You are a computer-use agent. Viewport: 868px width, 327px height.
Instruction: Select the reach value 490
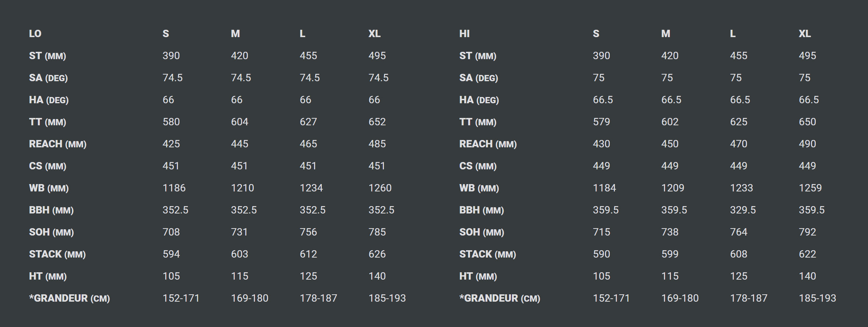(807, 144)
